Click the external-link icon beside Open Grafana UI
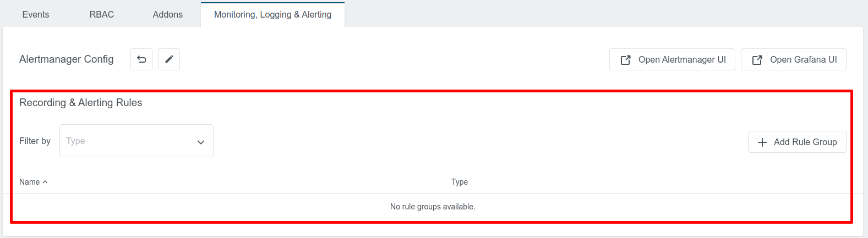 (757, 60)
